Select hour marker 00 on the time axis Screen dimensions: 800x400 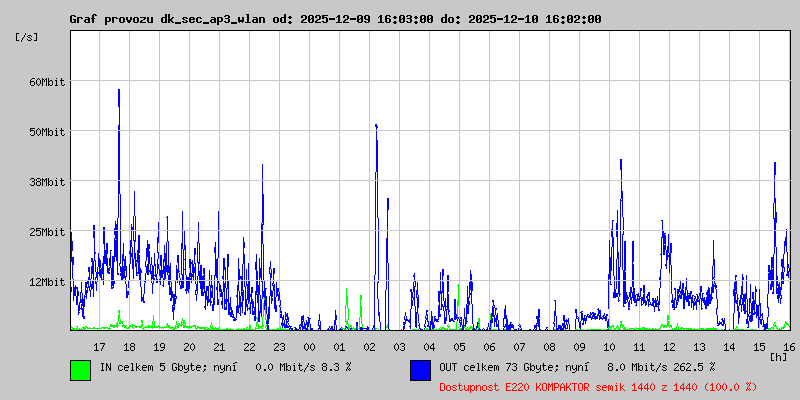(309, 346)
